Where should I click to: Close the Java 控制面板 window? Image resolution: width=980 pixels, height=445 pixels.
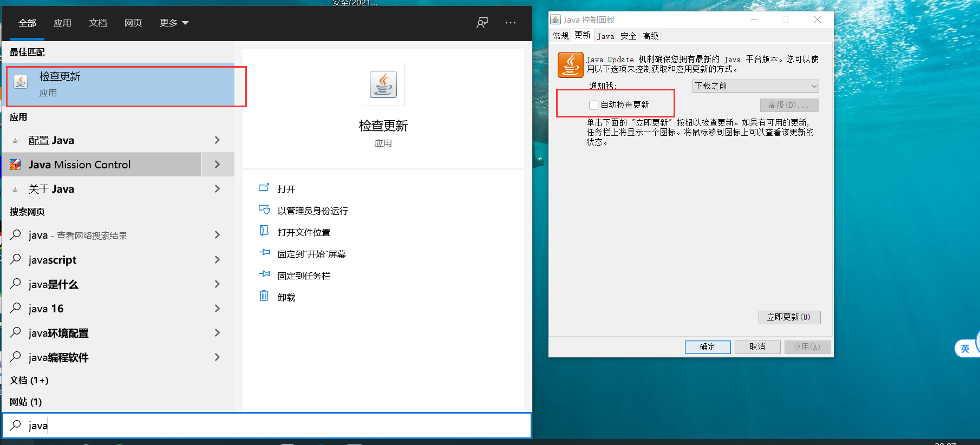pos(818,19)
